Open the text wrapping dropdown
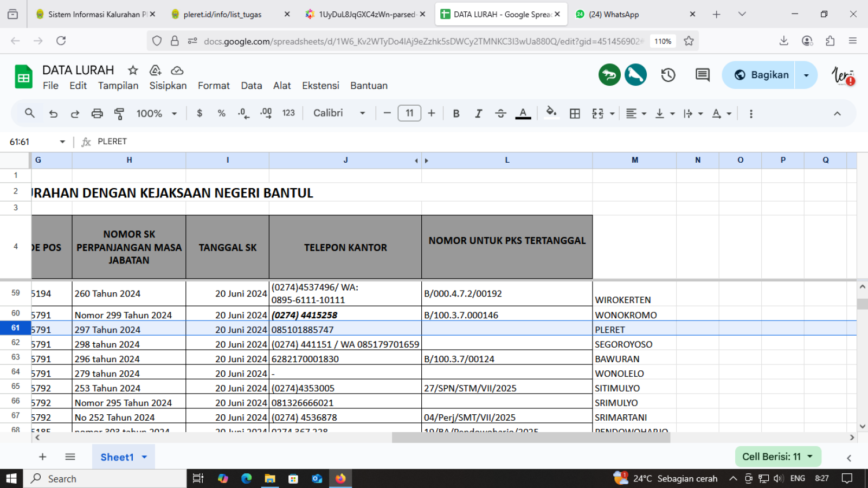 [x=693, y=113]
